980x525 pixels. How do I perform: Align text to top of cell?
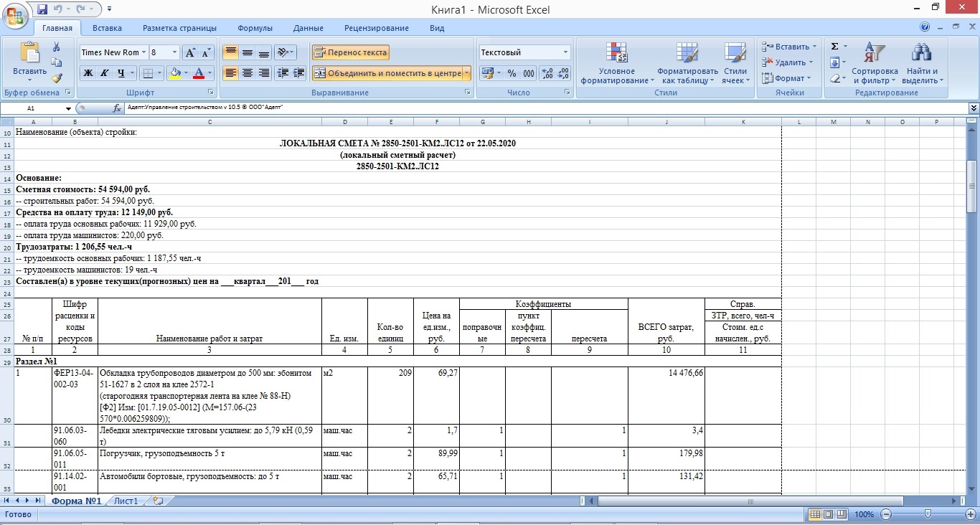(230, 52)
